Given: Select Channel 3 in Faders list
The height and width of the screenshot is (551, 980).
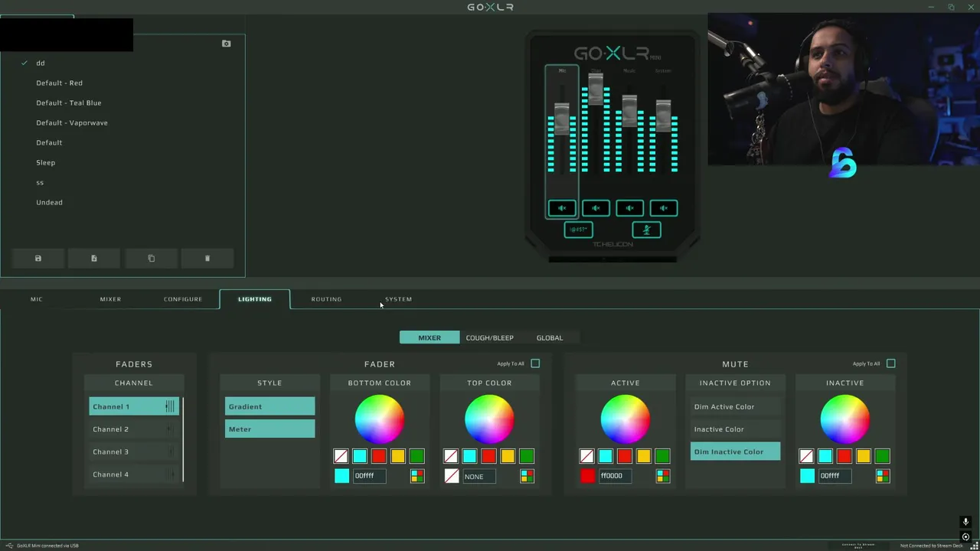Looking at the screenshot, I should pos(134,452).
